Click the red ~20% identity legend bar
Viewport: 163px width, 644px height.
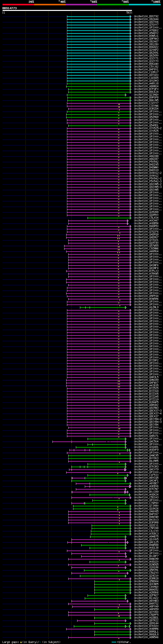point(18,5)
